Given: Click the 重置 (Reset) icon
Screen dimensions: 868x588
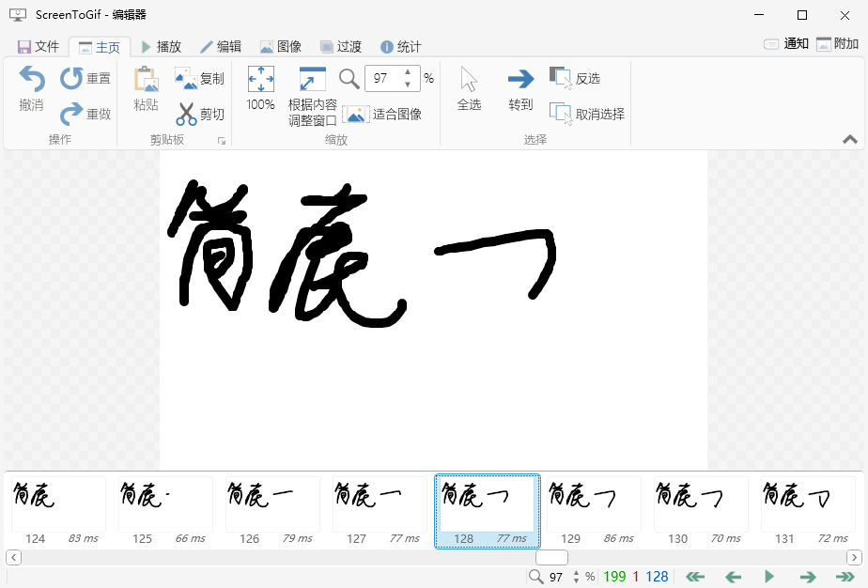Looking at the screenshot, I should 70,78.
